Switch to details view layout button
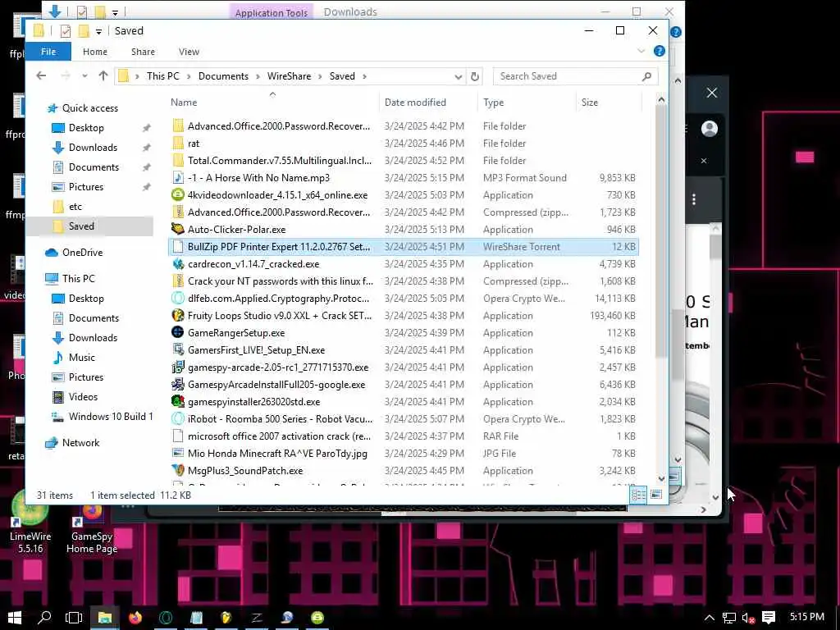This screenshot has width=840, height=630. 638,495
